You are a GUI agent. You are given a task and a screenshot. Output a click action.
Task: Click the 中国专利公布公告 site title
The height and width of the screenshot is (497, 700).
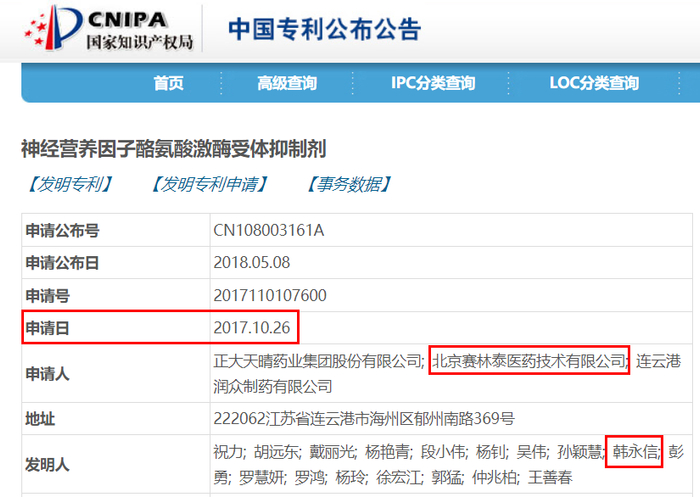325,29
